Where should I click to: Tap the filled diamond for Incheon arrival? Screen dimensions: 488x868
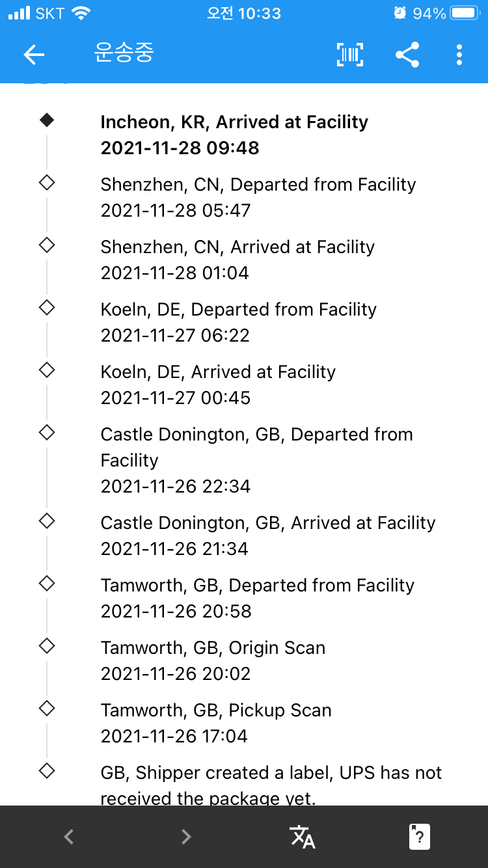click(x=47, y=120)
